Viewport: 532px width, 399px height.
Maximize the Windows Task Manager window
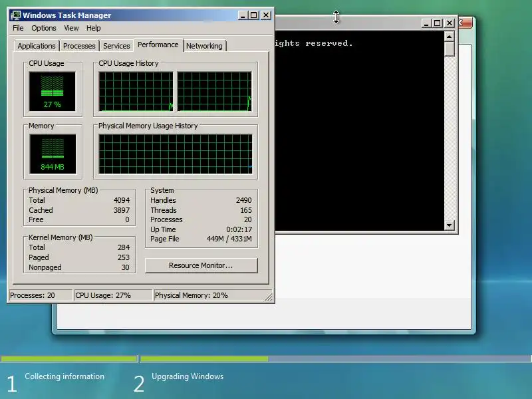click(x=253, y=15)
